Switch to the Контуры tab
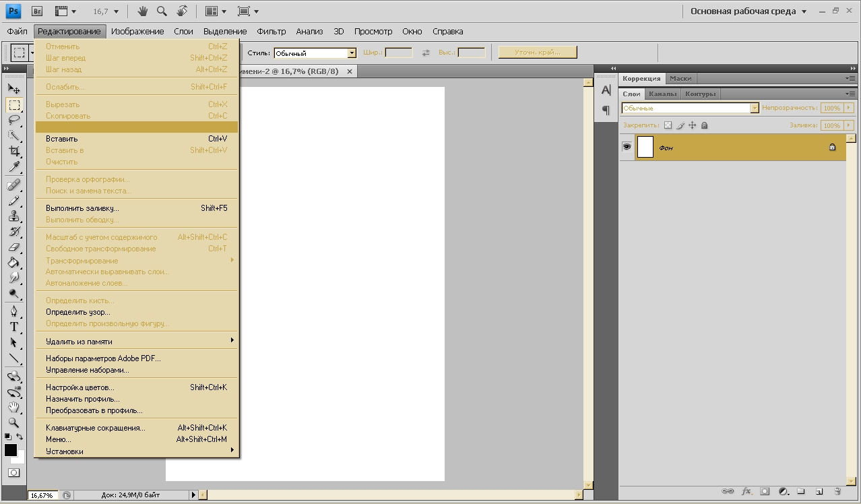 [701, 94]
